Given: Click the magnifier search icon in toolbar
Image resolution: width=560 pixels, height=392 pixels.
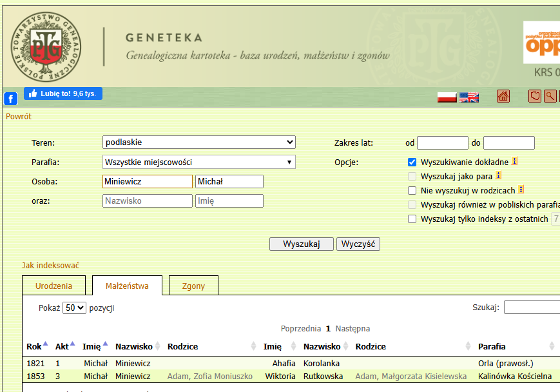Looking at the screenshot, I should click(550, 96).
